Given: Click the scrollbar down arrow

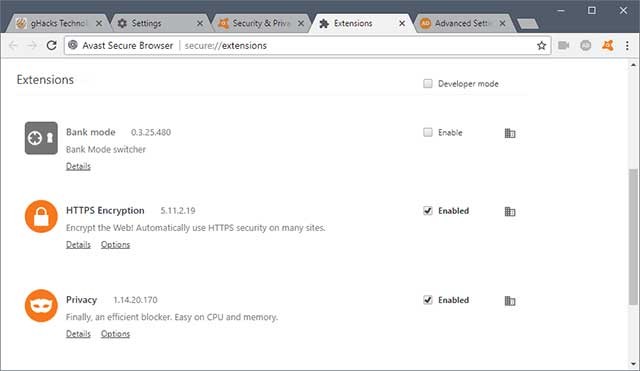Looking at the screenshot, I should [x=633, y=364].
